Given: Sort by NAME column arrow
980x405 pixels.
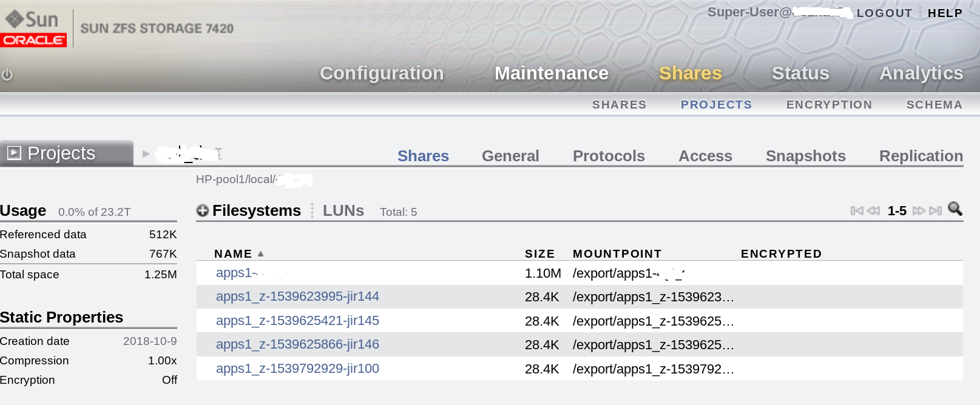Looking at the screenshot, I should 260,254.
